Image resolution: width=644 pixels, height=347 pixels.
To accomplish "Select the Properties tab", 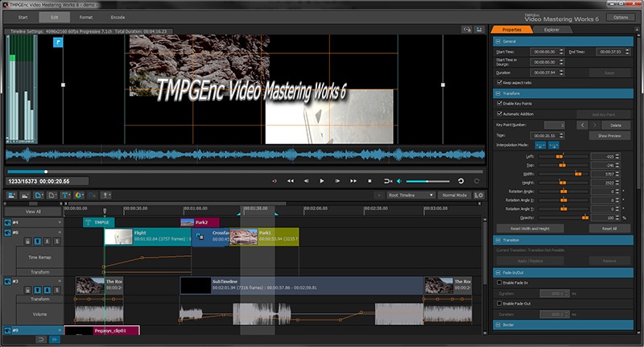I will (512, 30).
